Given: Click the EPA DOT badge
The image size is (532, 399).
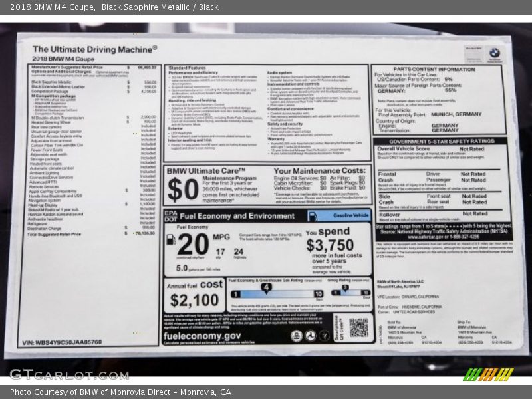Looking at the screenshot, I should [x=170, y=215].
